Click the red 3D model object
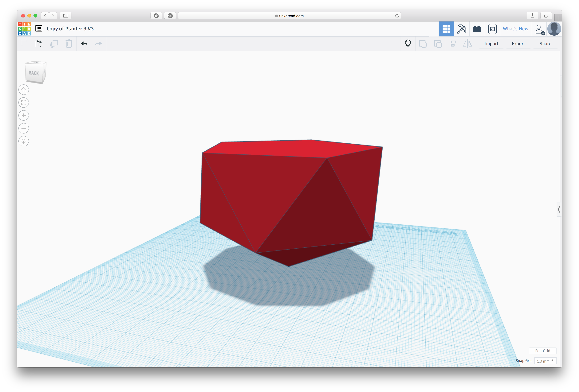 [x=289, y=197]
